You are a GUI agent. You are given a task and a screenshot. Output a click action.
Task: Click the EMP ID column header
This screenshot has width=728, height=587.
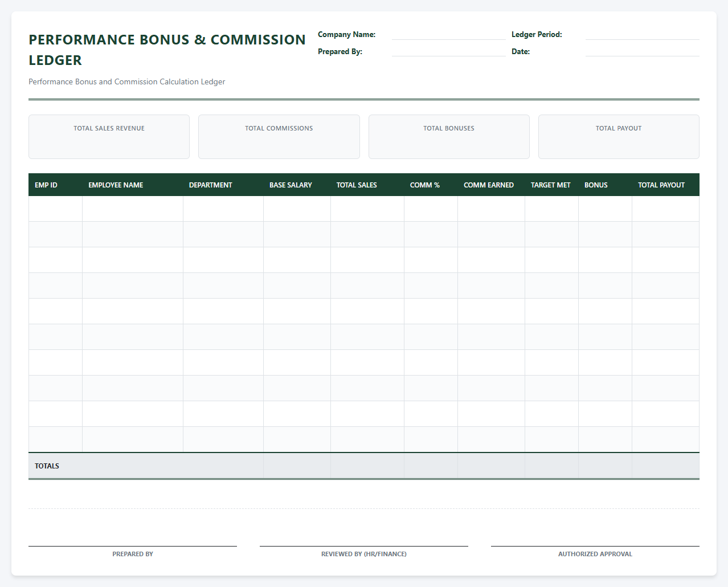pyautogui.click(x=55, y=185)
